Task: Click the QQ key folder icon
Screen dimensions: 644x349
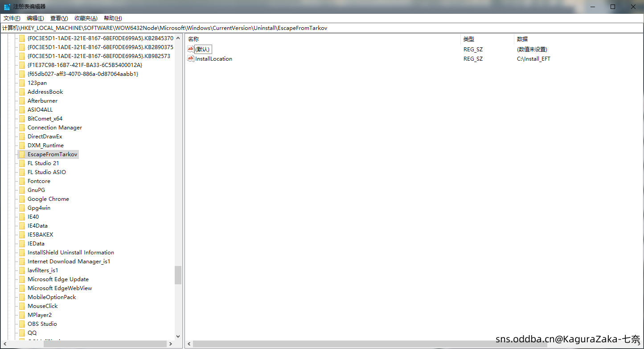Action: click(22, 333)
